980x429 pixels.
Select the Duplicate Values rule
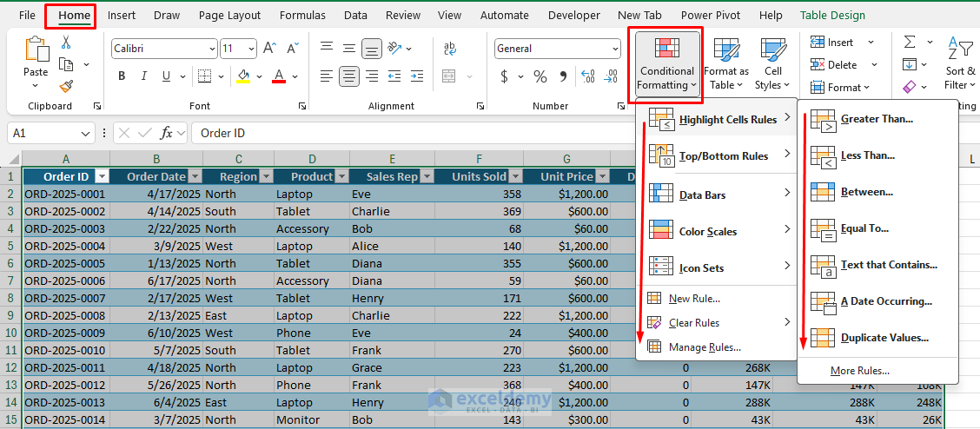[877, 338]
